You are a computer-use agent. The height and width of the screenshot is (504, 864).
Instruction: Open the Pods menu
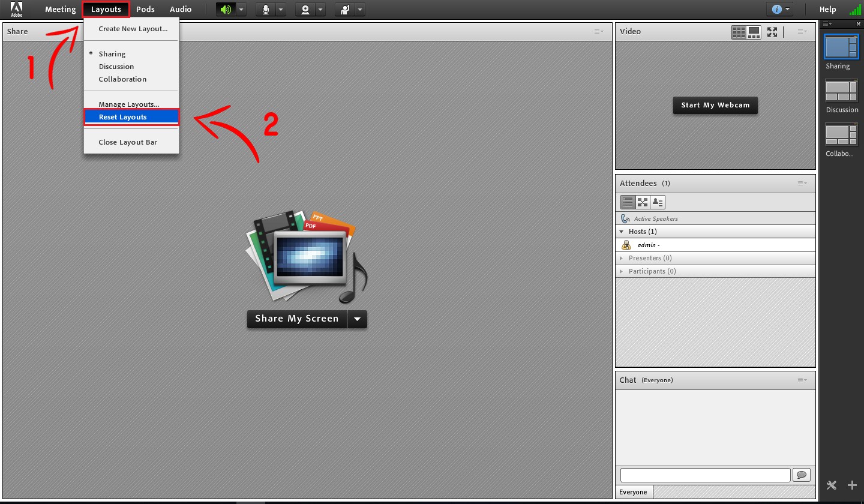point(145,10)
